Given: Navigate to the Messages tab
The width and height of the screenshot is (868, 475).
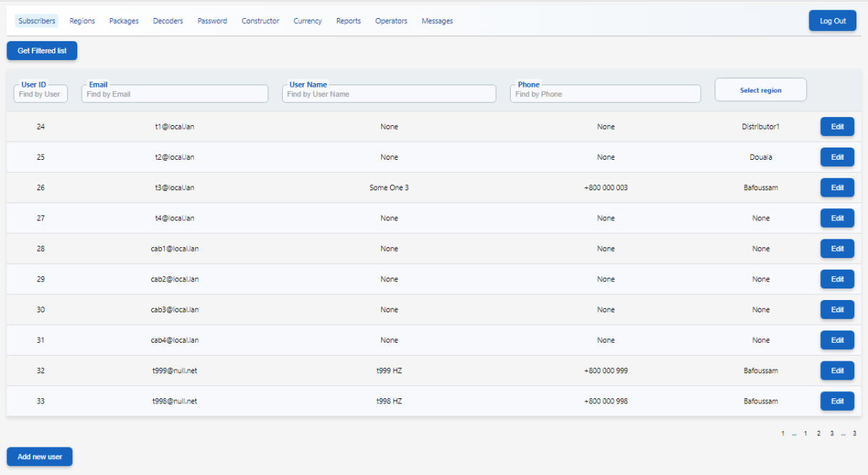Looking at the screenshot, I should [x=437, y=21].
